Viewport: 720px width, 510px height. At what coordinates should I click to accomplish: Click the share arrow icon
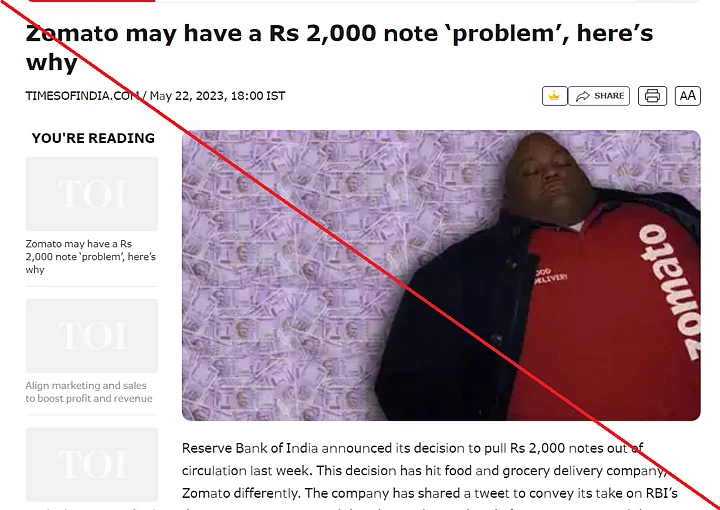coord(583,96)
